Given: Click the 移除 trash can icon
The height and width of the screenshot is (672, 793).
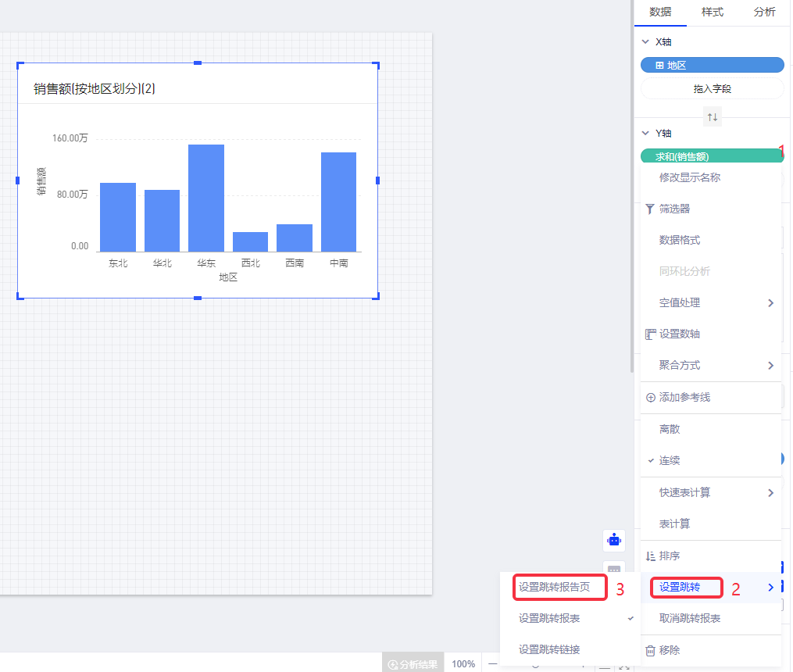Looking at the screenshot, I should (650, 650).
